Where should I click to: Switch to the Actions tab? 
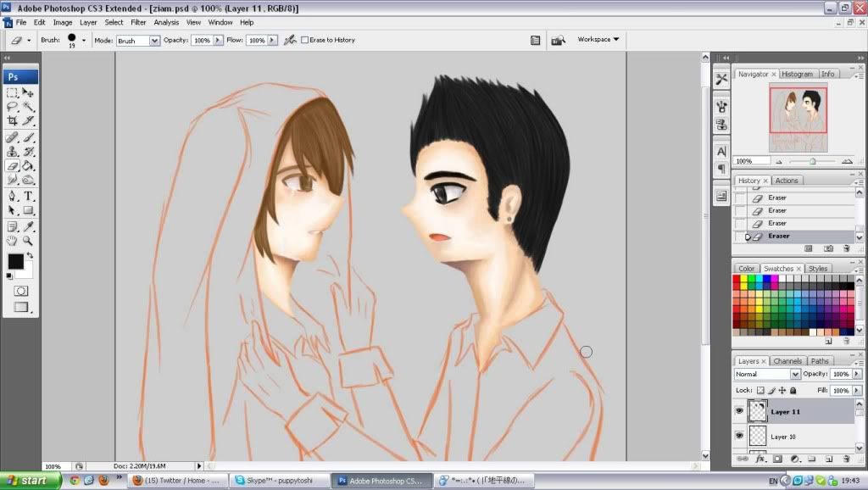pos(786,181)
